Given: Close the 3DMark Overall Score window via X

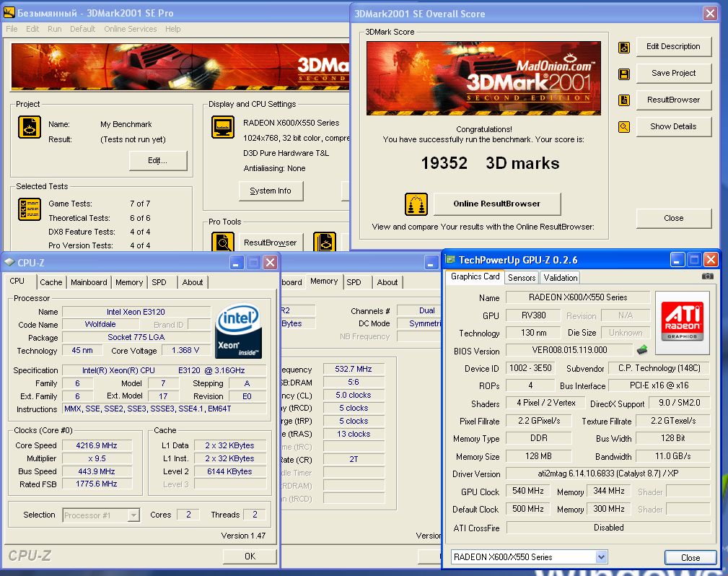Looking at the screenshot, I should point(711,14).
